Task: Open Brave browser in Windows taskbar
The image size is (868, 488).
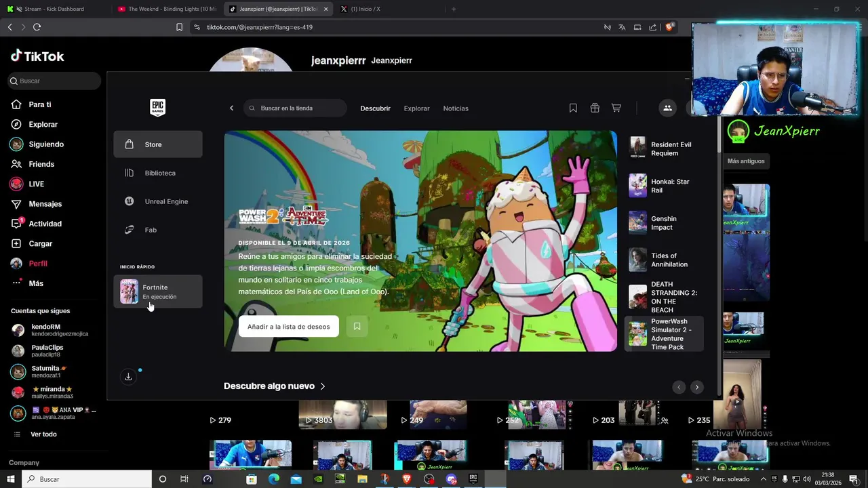Action: tap(407, 479)
